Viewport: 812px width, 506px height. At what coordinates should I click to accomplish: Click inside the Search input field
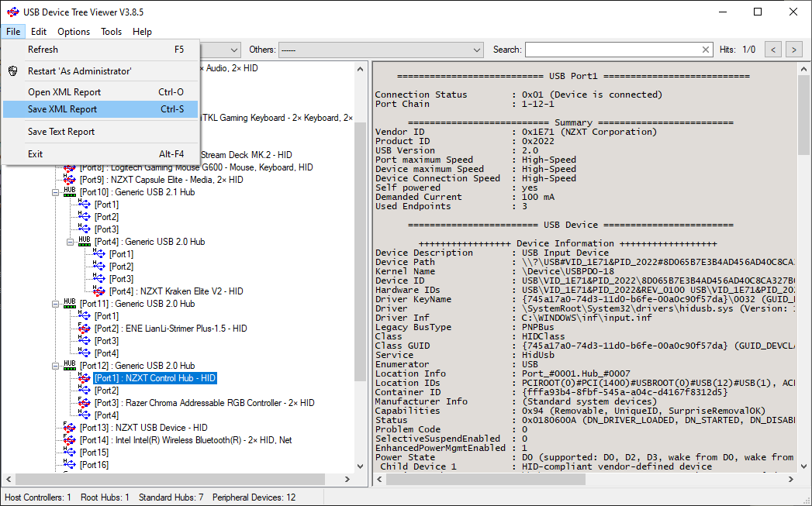tap(611, 50)
